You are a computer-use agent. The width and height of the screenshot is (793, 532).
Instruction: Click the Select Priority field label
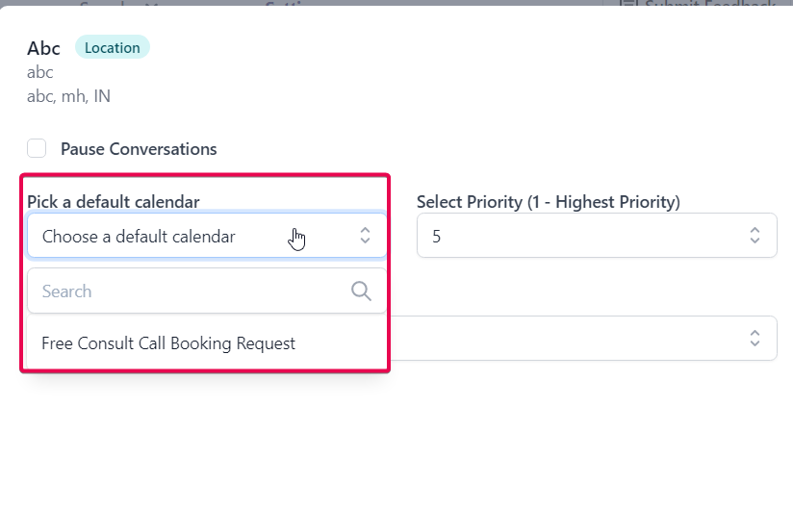click(548, 202)
